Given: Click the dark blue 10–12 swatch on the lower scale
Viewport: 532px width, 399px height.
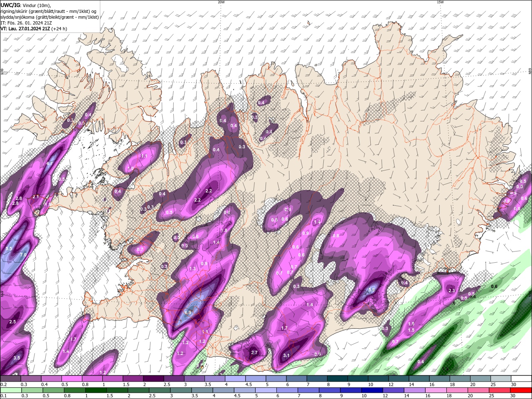Looking at the screenshot, I should point(372,390).
